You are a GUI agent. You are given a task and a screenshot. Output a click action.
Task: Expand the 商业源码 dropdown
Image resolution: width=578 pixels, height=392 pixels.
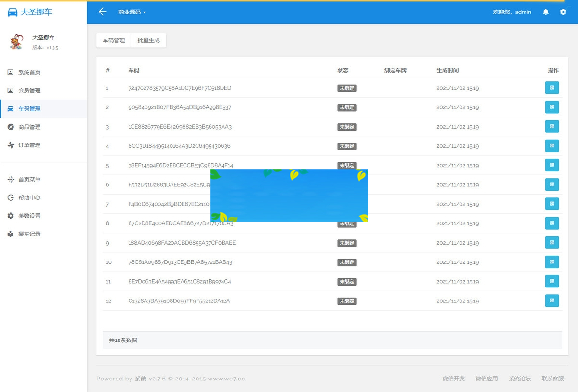132,12
